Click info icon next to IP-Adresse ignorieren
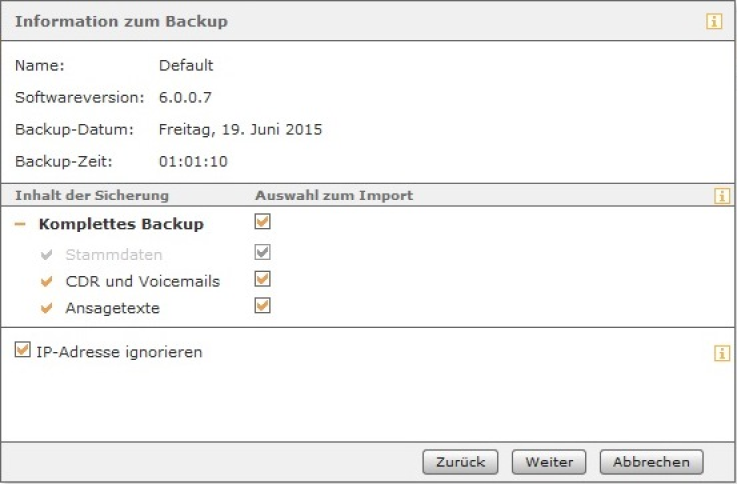Viewport: 737px width, 484px height. (722, 353)
